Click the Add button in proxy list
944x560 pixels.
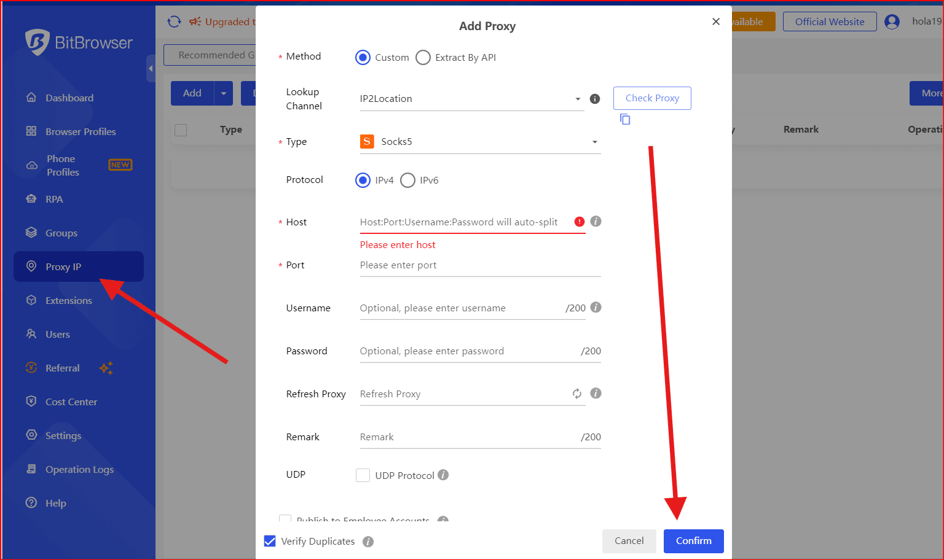pos(192,93)
